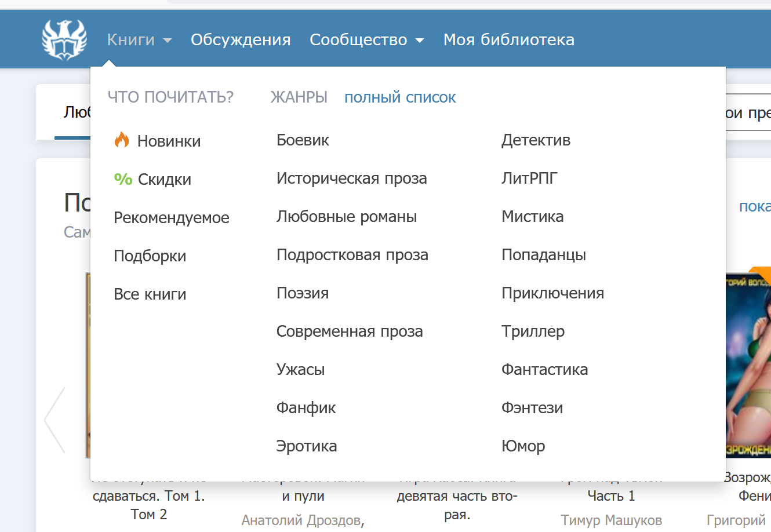This screenshot has width=771, height=532.
Task: Open Рекомендуемое in the menu
Action: pos(171,218)
